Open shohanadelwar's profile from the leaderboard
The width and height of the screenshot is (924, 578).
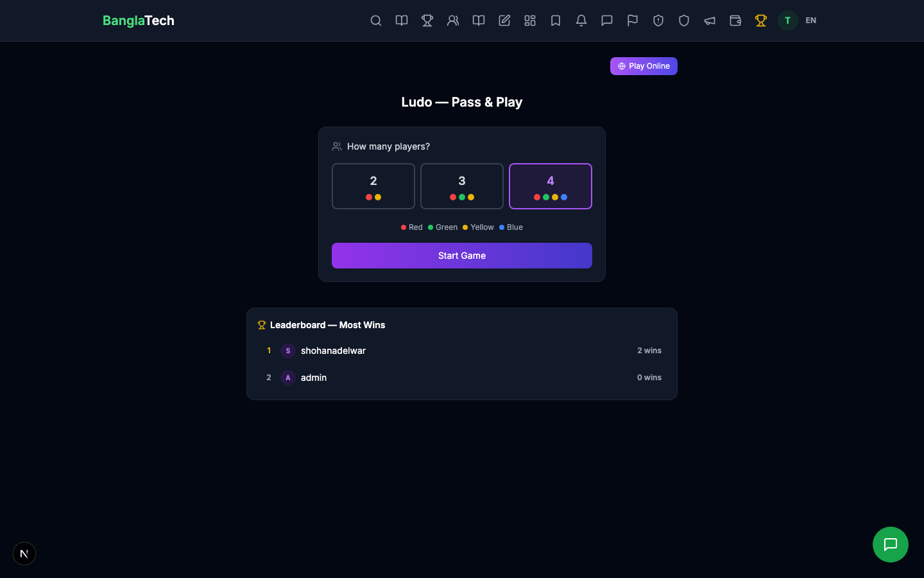[333, 351]
